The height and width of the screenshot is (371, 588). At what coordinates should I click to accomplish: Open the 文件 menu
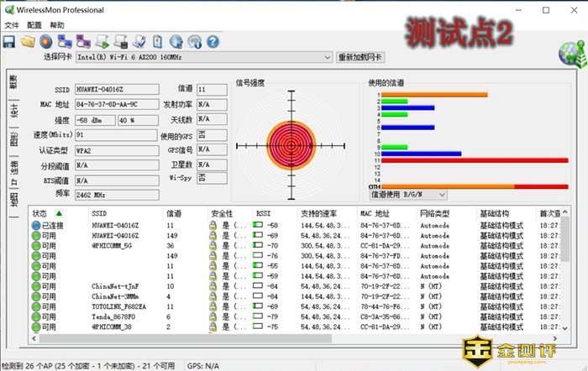tap(11, 25)
